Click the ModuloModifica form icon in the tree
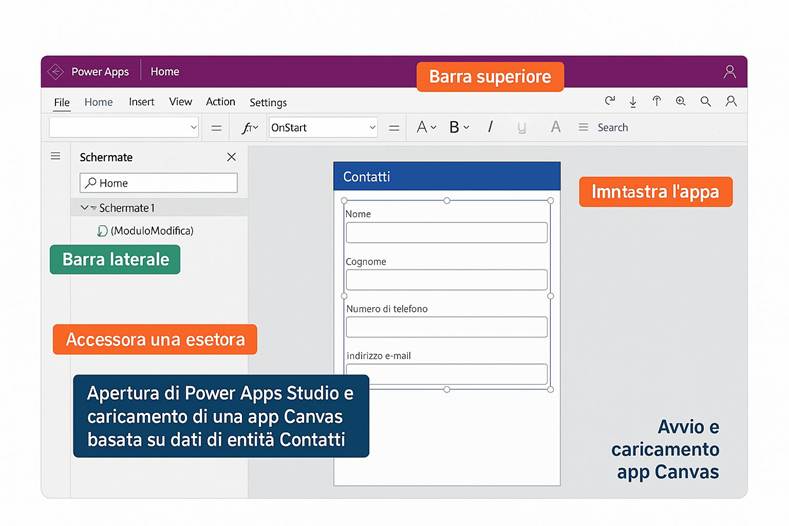The height and width of the screenshot is (526, 789). pyautogui.click(x=102, y=231)
